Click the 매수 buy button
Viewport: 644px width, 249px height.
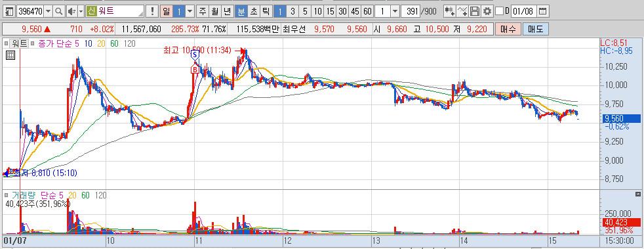tap(508, 29)
